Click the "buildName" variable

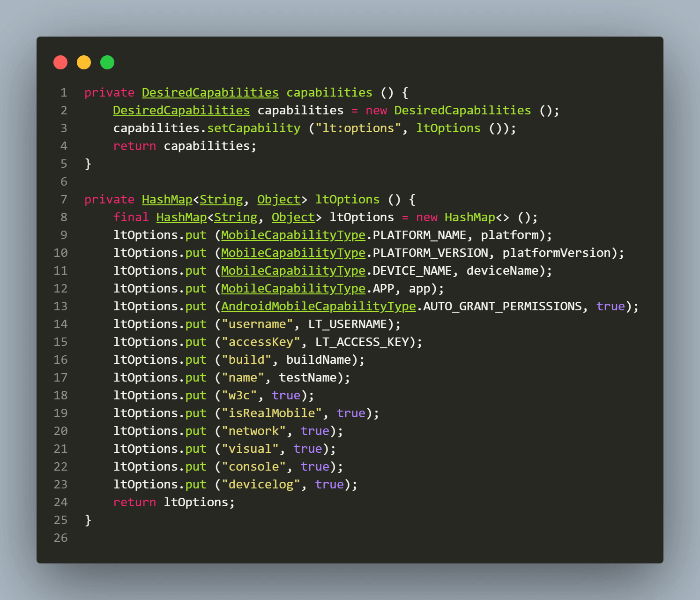[x=319, y=360]
